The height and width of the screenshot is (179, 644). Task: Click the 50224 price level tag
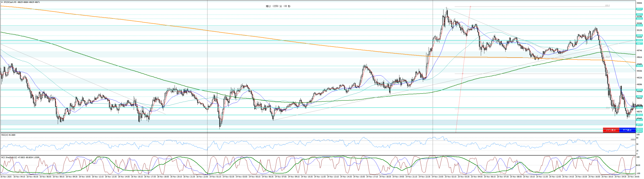(x=639, y=25)
